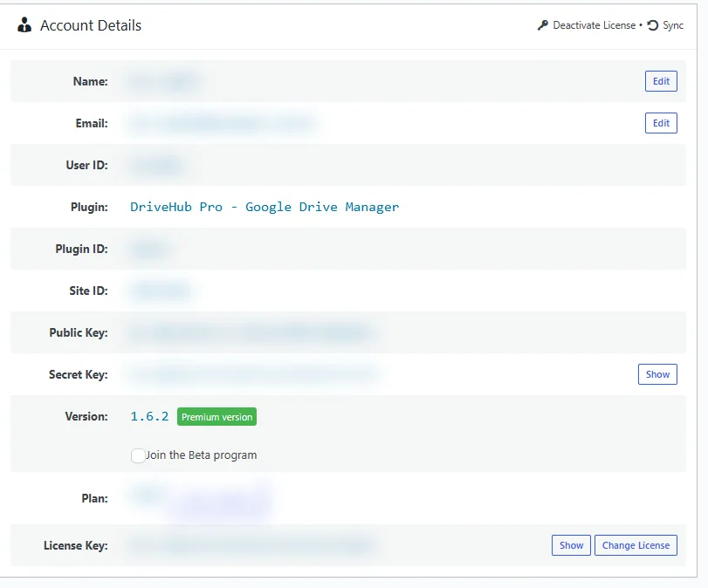Deactivate License link in header
The image size is (708, 588).
point(595,25)
